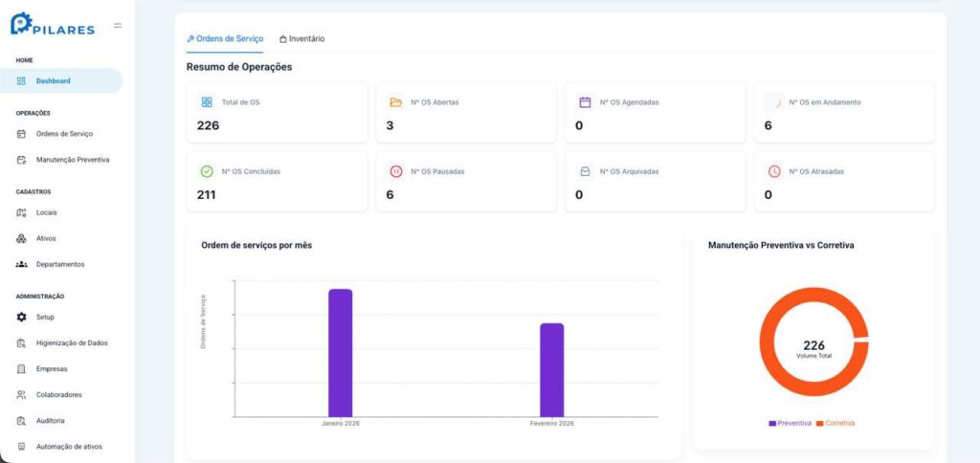Select the Ordens de Serviço tab
The width and height of the screenshot is (980, 463).
(225, 38)
